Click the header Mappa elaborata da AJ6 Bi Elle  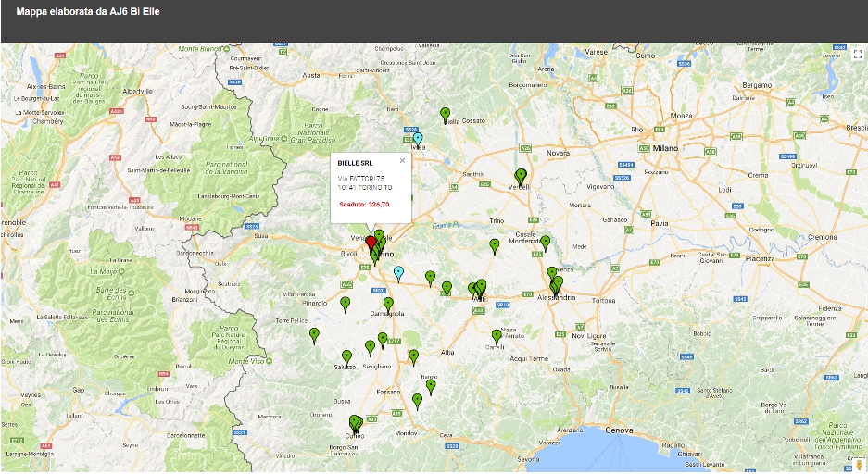tap(88, 11)
